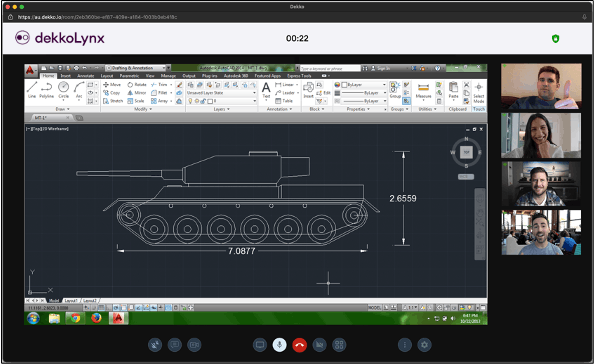Viewport: 594px width, 364px height.
Task: Switch to the Layout1 drawing tab
Action: pyautogui.click(x=71, y=300)
